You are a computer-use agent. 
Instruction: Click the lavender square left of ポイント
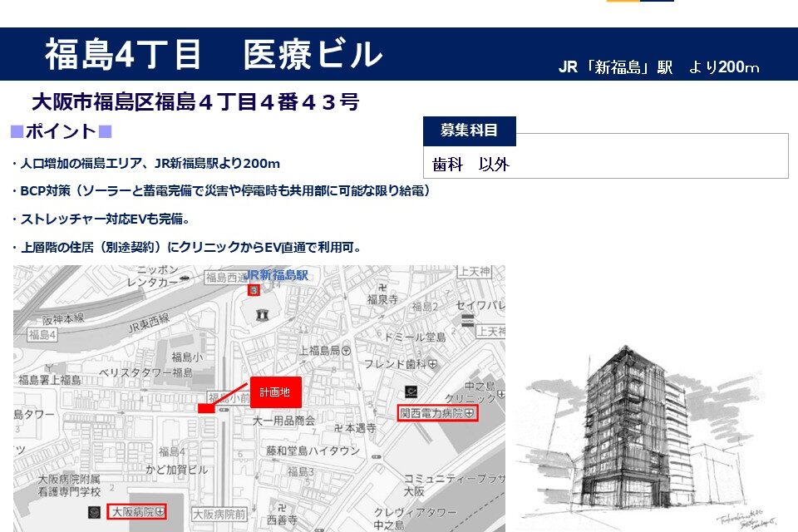pyautogui.click(x=17, y=131)
